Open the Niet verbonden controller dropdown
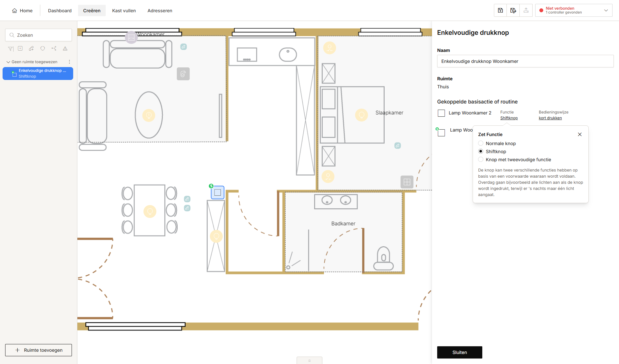This screenshot has height=364, width=619. 574,10
